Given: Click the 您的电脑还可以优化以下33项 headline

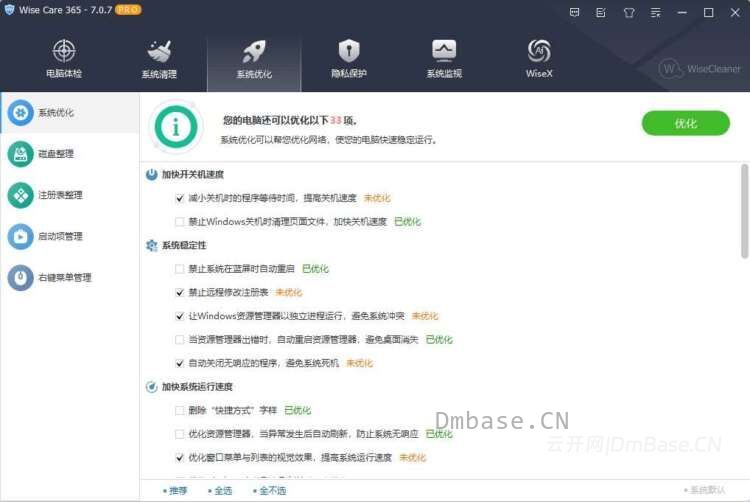Looking at the screenshot, I should click(290, 120).
